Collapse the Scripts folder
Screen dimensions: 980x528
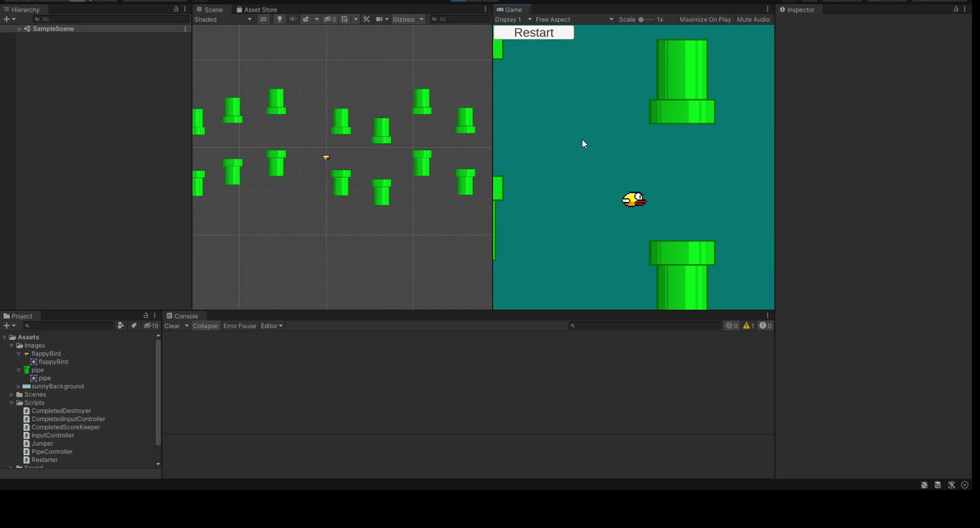[x=12, y=403]
